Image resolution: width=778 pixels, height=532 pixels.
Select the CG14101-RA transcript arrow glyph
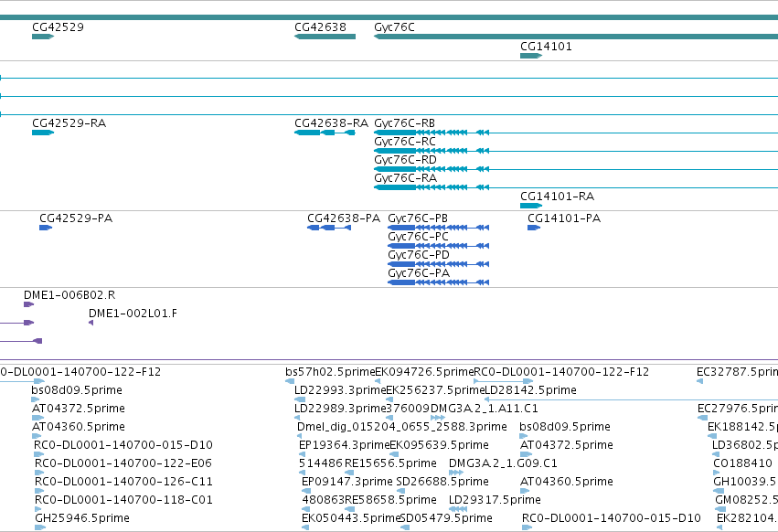[x=531, y=206]
